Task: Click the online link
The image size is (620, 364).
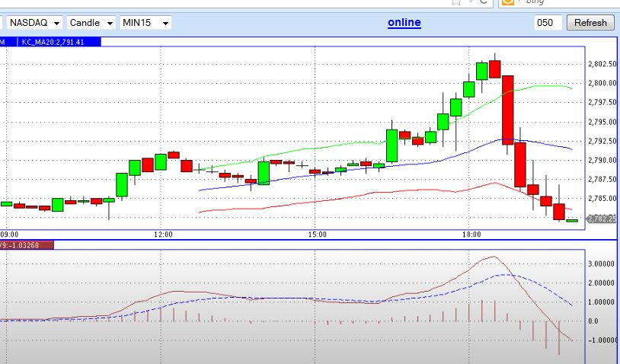Action: tap(404, 23)
